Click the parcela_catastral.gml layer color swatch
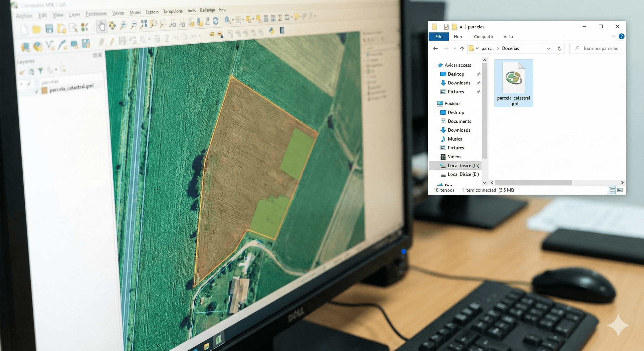The image size is (644, 351). tap(45, 90)
